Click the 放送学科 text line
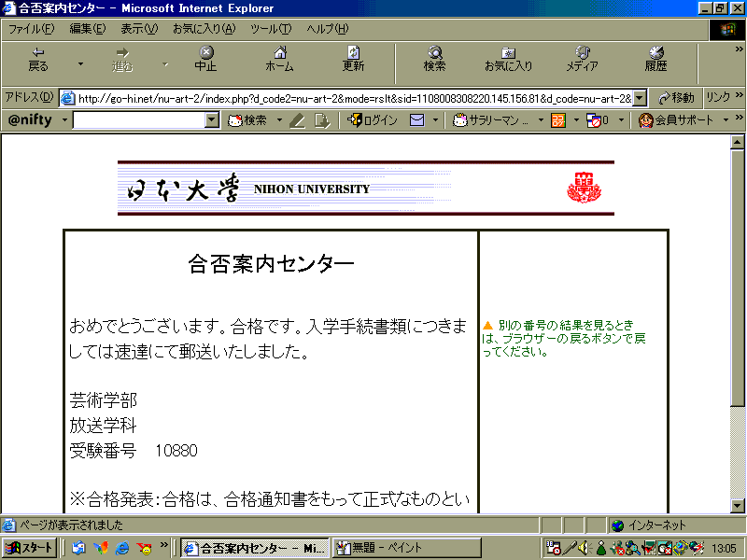Viewport: 747px width, 560px height. pos(103,426)
